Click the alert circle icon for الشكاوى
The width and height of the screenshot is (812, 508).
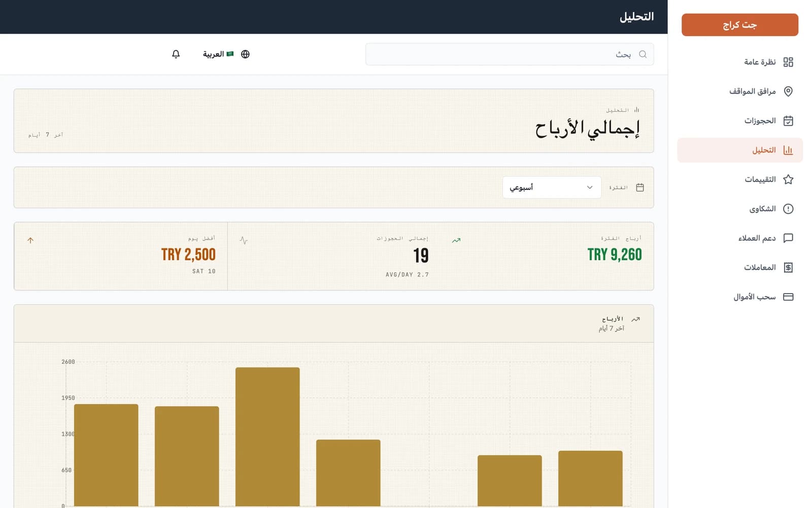coord(788,209)
